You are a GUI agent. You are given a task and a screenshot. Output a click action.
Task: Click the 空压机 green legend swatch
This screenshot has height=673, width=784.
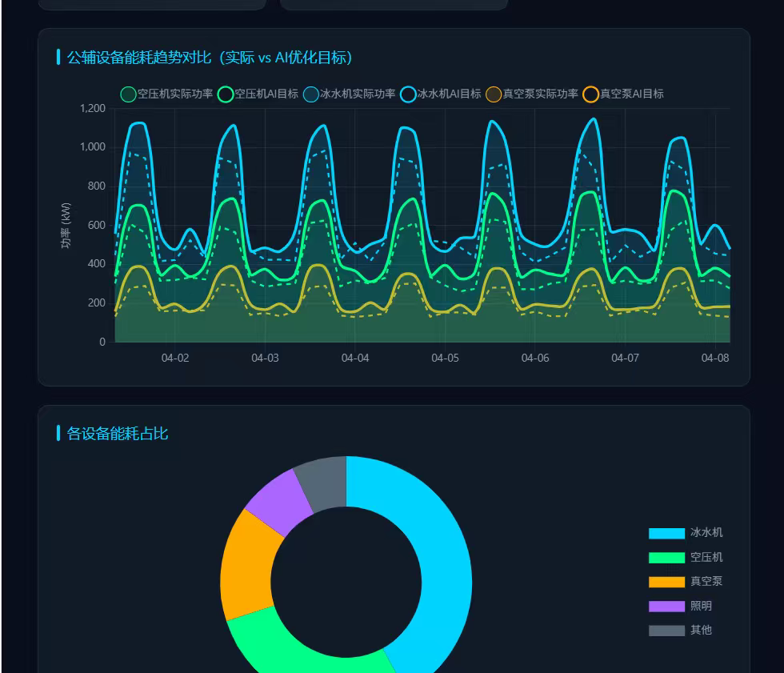coord(666,558)
